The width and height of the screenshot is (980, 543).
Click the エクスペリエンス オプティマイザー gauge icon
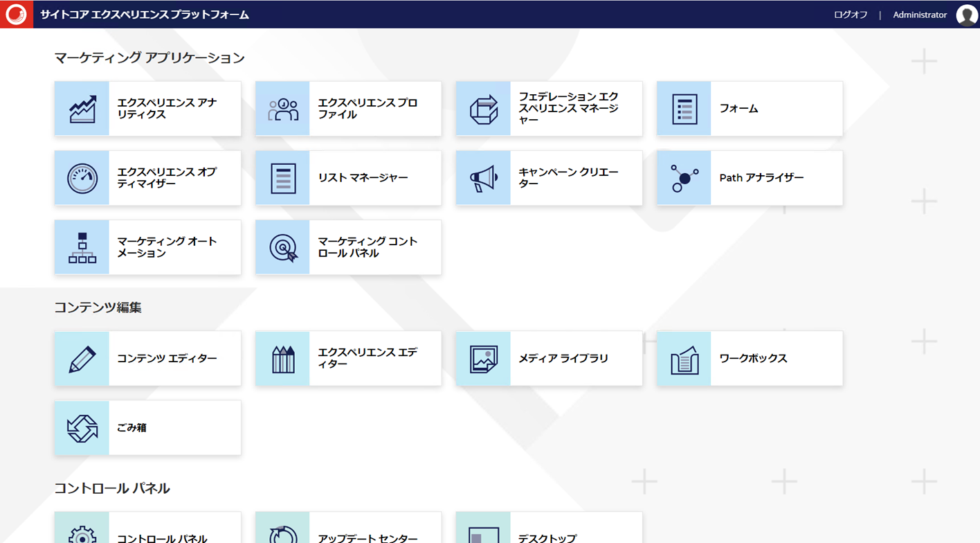[x=82, y=178]
